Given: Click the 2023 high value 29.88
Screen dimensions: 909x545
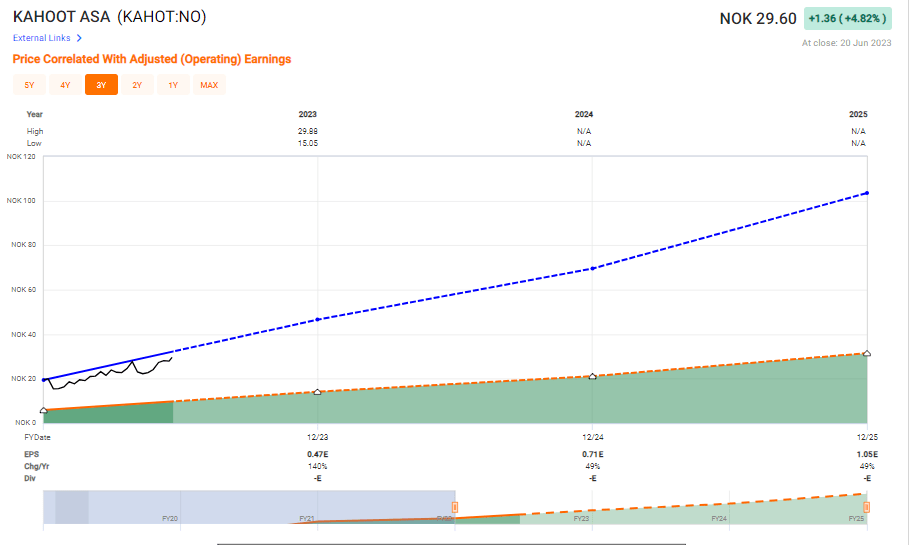Looking at the screenshot, I should (308, 131).
